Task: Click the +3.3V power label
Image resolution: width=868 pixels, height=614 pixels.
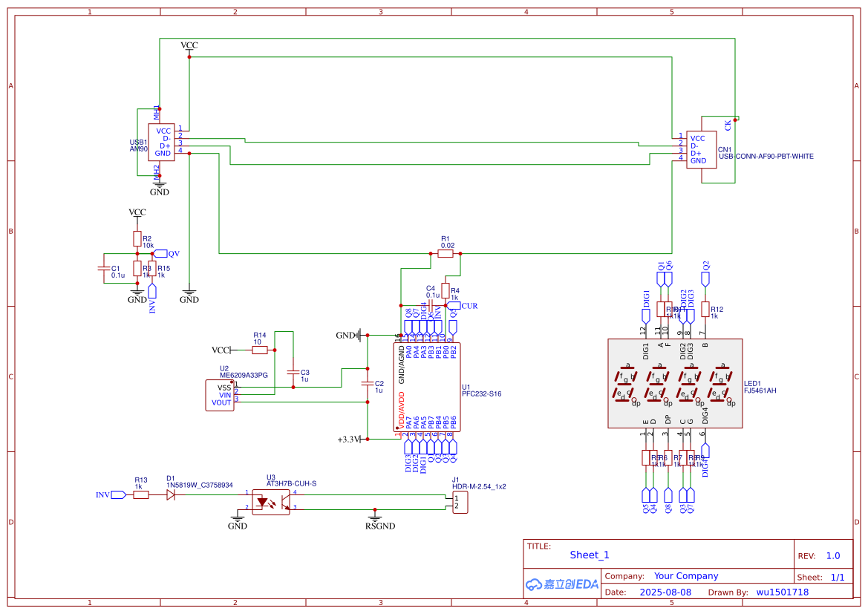Action: [x=349, y=439]
